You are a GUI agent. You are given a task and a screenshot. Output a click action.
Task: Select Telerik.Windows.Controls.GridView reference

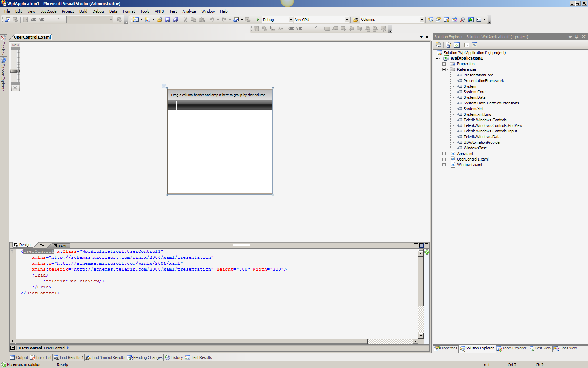tap(493, 125)
